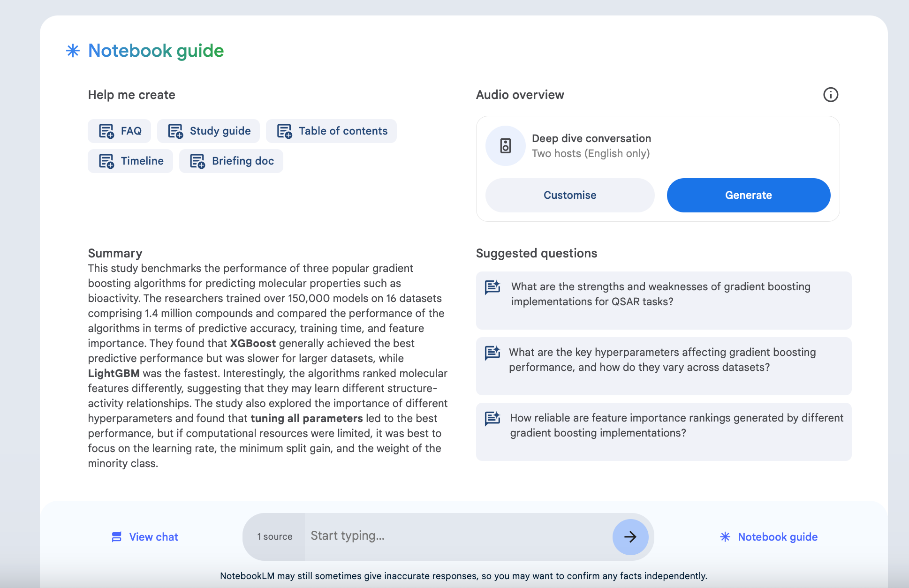Create a Study guide
The height and width of the screenshot is (588, 909).
coord(209,131)
